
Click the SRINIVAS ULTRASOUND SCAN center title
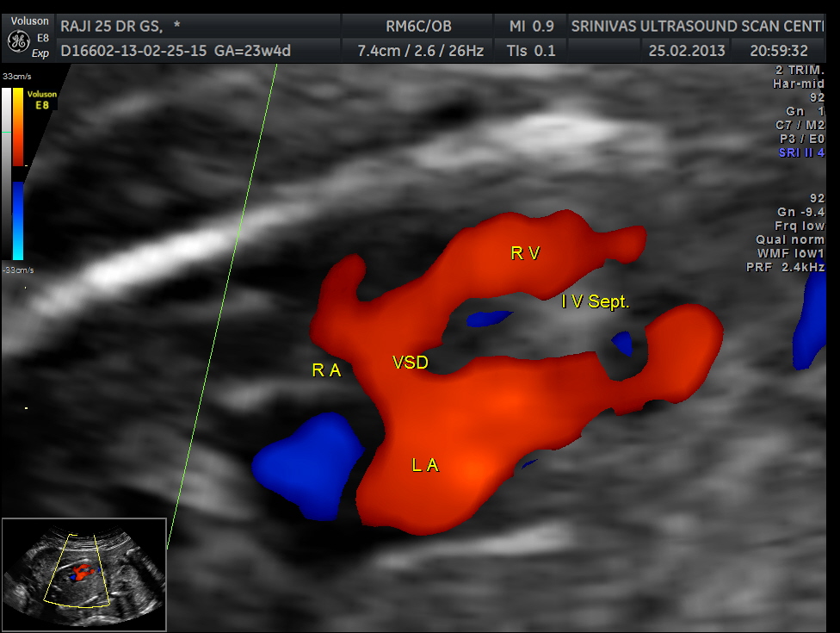(x=703, y=26)
